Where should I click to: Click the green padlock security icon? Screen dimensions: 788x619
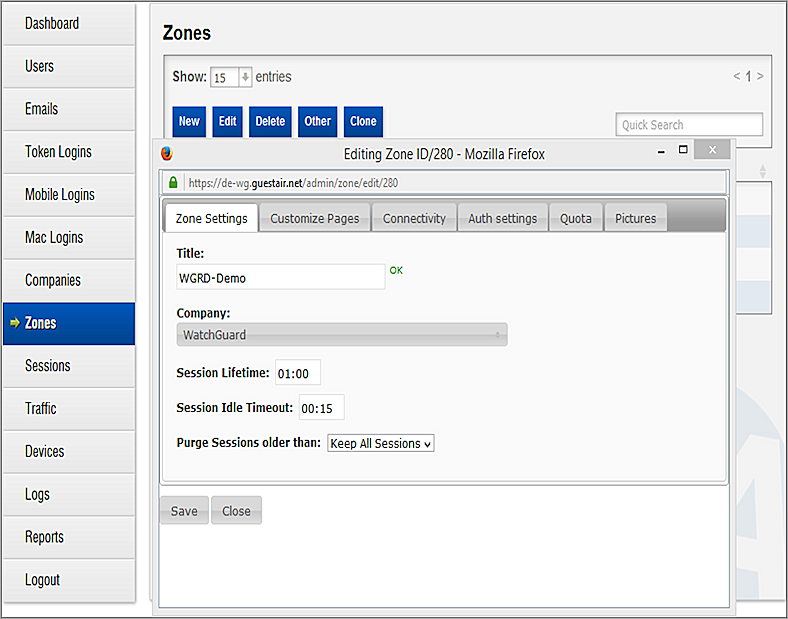[x=173, y=183]
